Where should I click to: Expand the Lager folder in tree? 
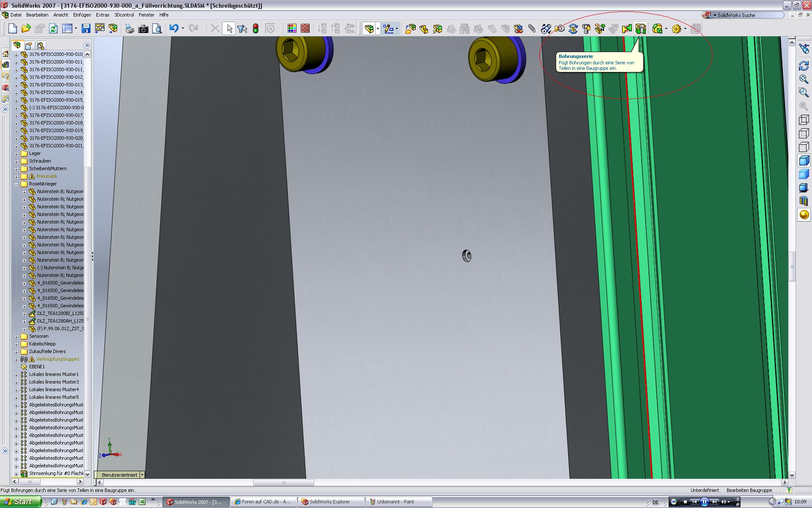[x=16, y=154]
